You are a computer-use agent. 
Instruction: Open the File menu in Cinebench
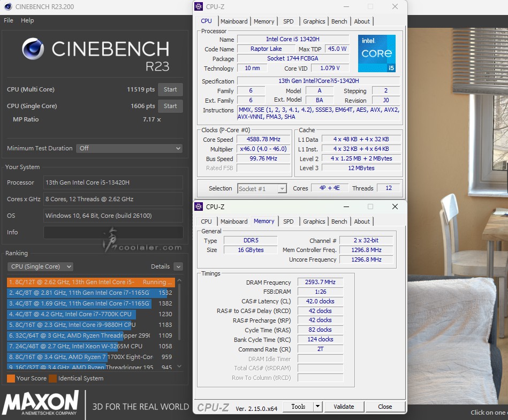point(9,20)
